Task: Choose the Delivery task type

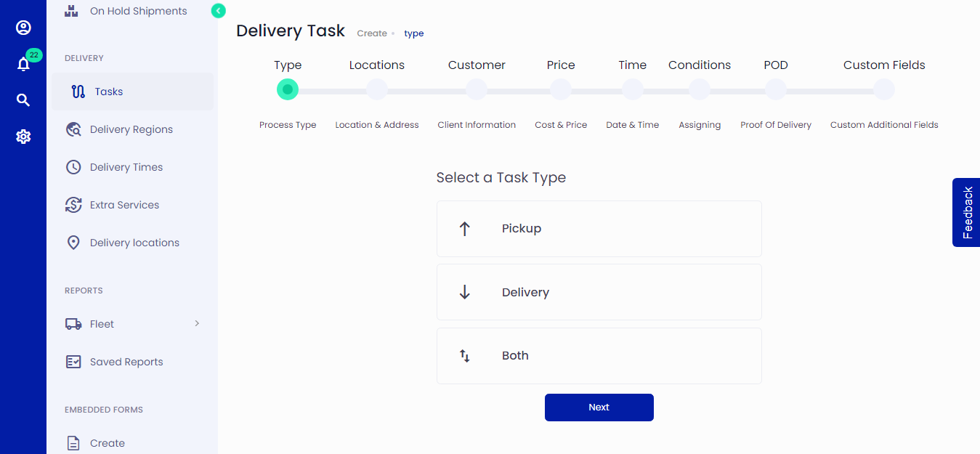Action: 599,291
